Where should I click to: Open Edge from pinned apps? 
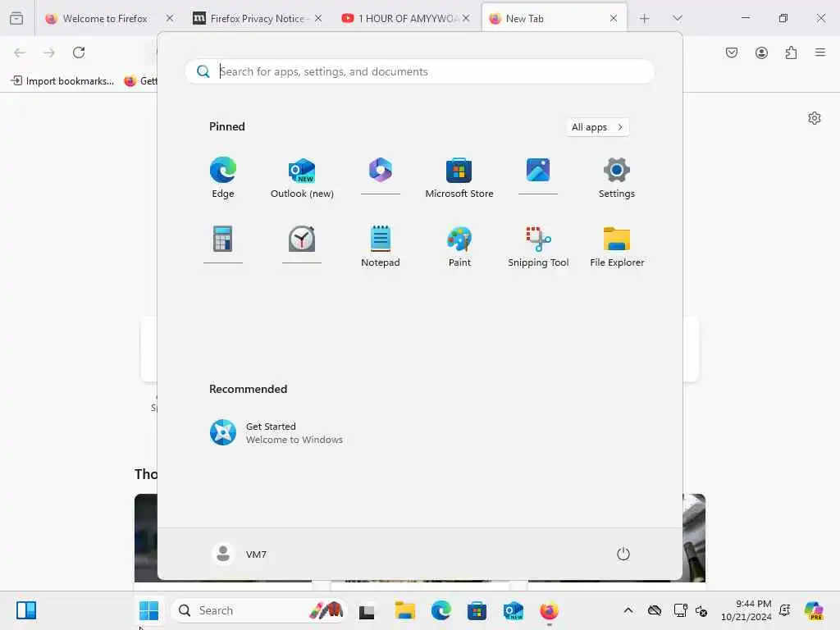click(223, 177)
